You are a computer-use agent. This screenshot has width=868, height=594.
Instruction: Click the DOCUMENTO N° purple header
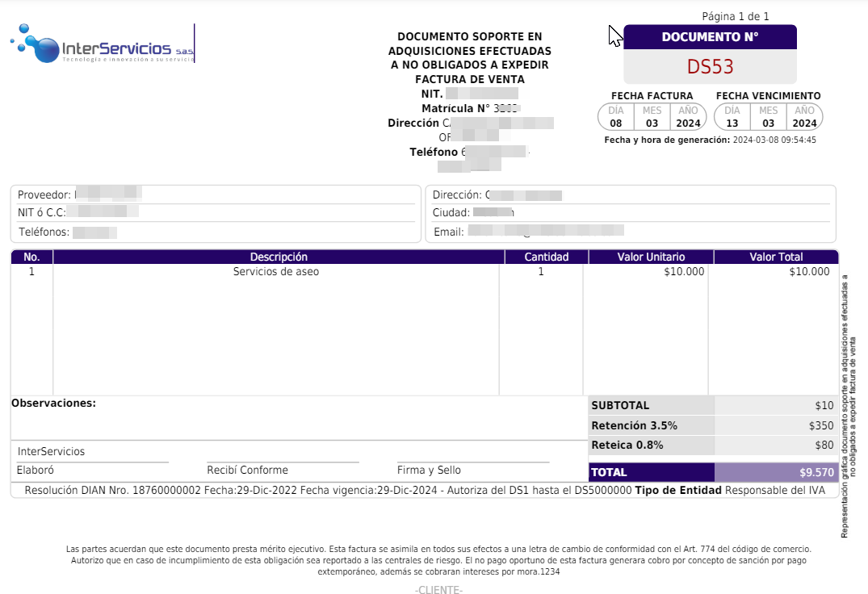(710, 37)
